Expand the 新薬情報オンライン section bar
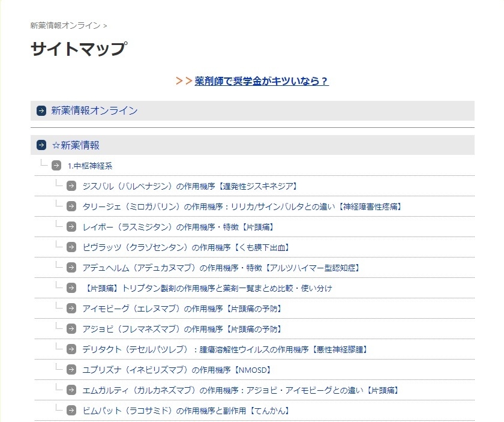504x422 pixels. [x=96, y=110]
